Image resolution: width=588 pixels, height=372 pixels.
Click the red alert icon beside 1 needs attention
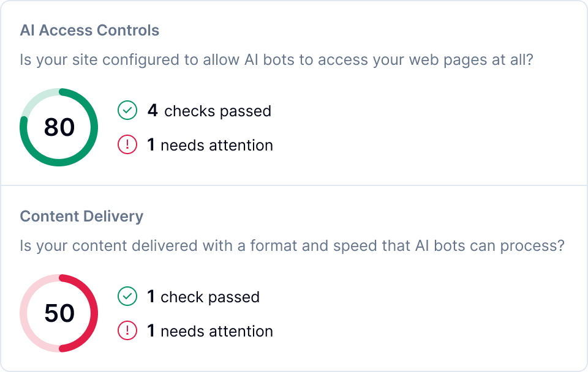coord(128,145)
